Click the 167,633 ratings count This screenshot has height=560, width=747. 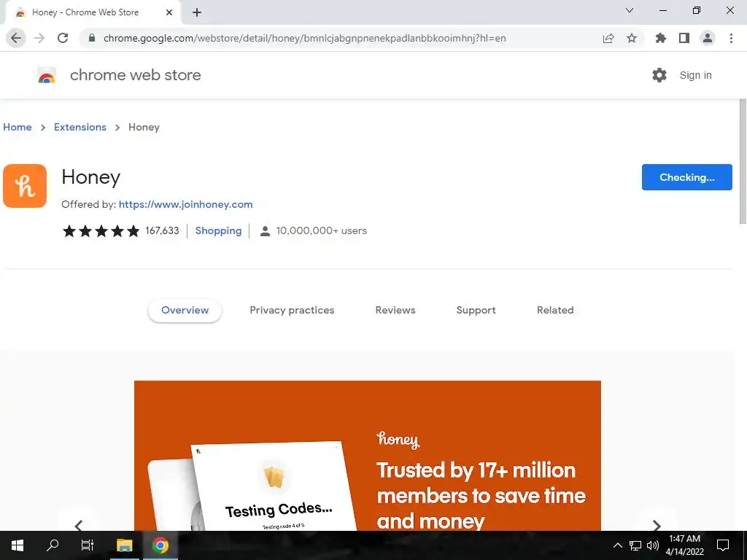pyautogui.click(x=162, y=230)
